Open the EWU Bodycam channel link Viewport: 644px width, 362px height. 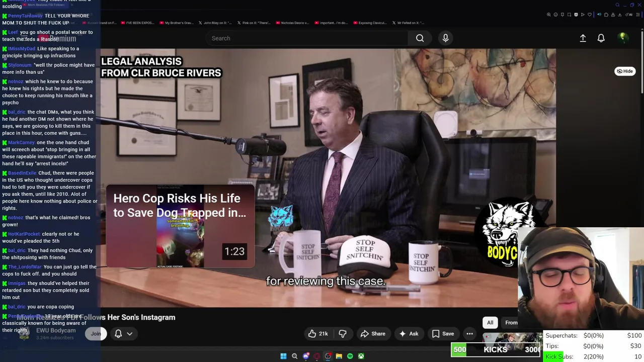tap(56, 330)
